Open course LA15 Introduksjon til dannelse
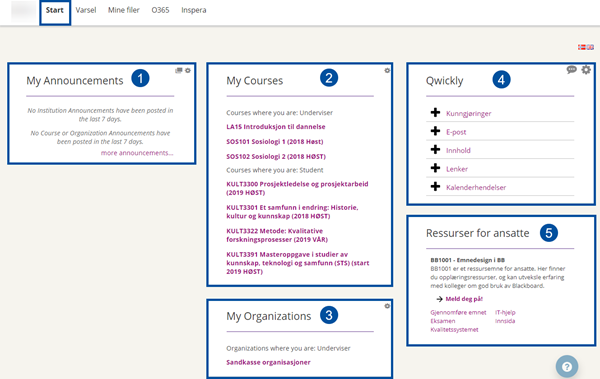The width and height of the screenshot is (600, 379). [276, 127]
